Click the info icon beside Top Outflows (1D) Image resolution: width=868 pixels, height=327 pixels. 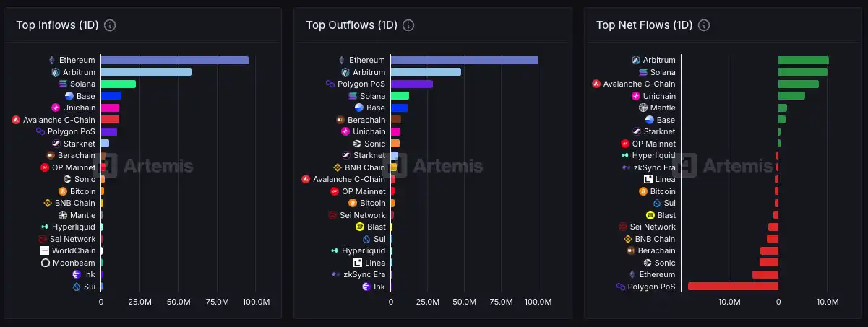(x=408, y=25)
